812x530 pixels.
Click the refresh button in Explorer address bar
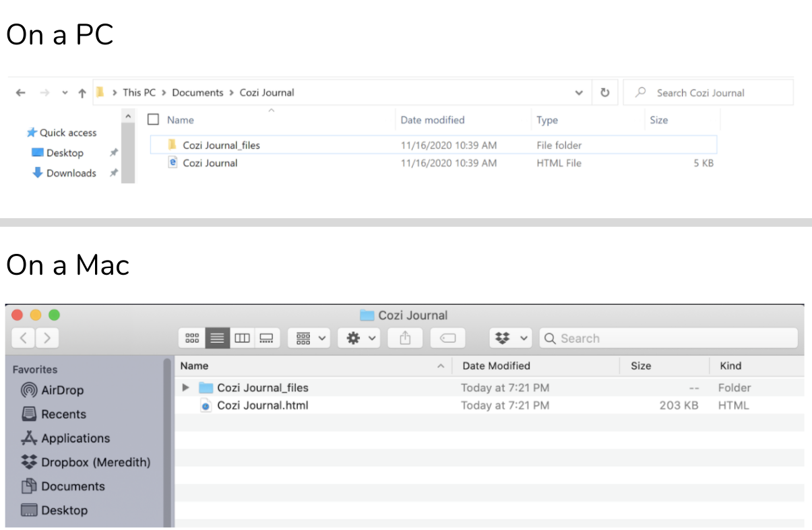click(x=604, y=93)
